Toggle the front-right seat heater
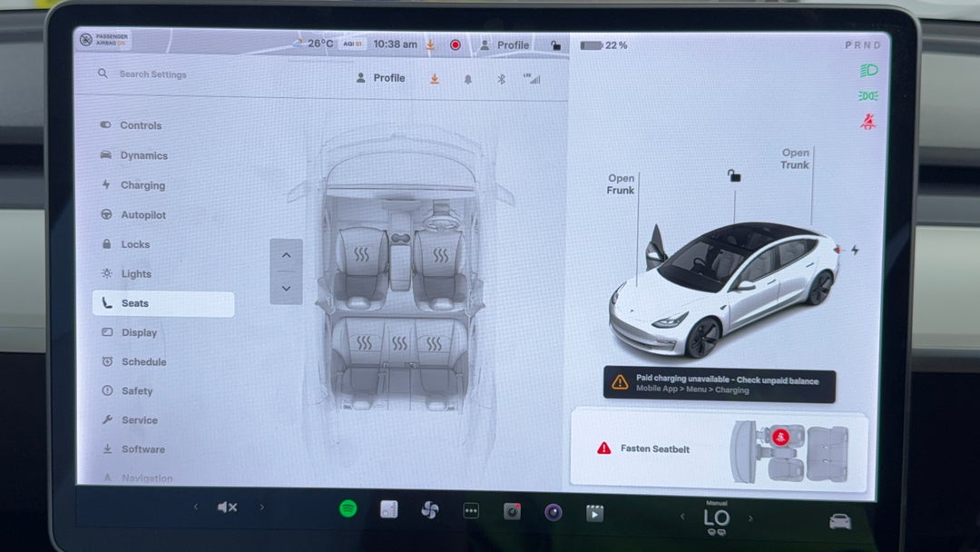Viewport: 980px width, 552px height. pos(438,255)
